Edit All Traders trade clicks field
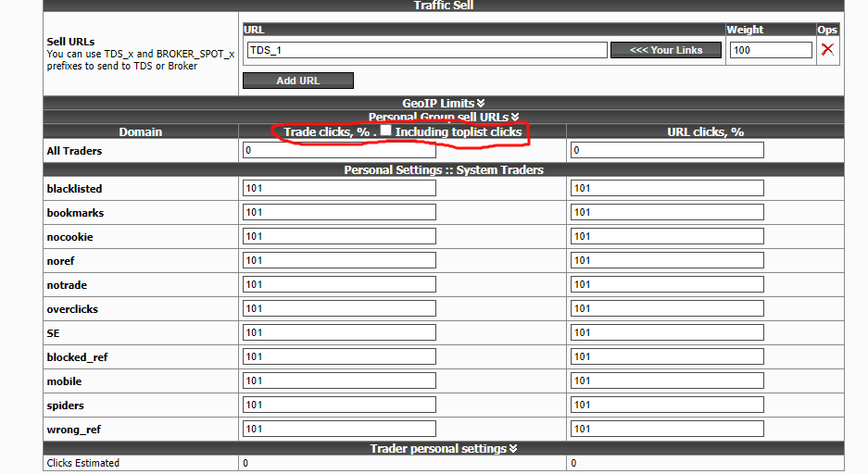 (339, 150)
